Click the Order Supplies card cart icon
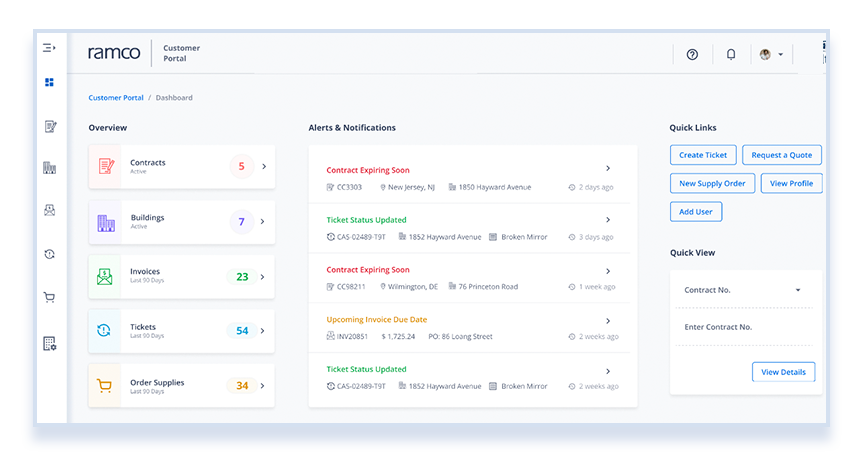 104,386
